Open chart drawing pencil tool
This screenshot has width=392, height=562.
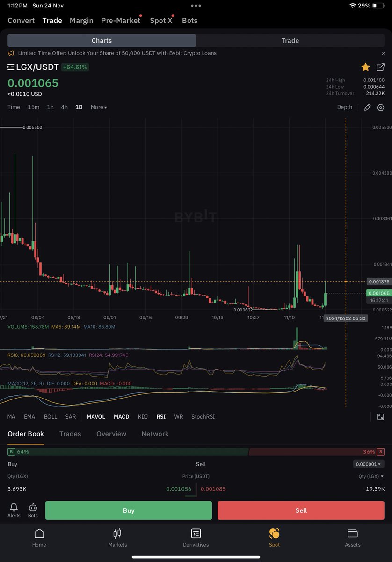(368, 107)
